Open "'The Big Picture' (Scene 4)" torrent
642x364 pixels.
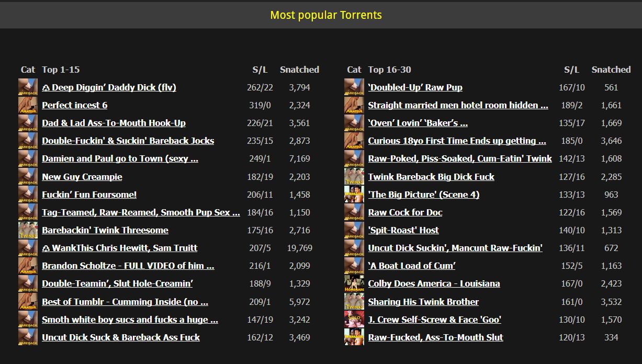[423, 195]
